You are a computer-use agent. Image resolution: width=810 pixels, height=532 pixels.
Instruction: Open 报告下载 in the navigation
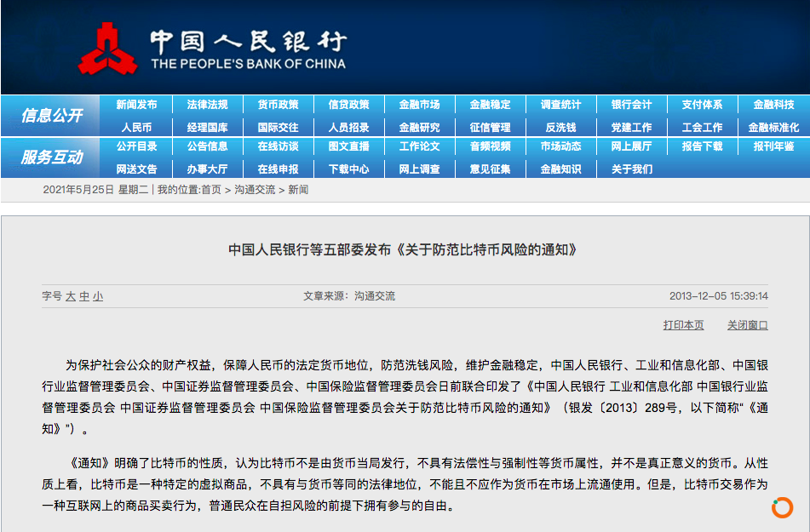703,146
